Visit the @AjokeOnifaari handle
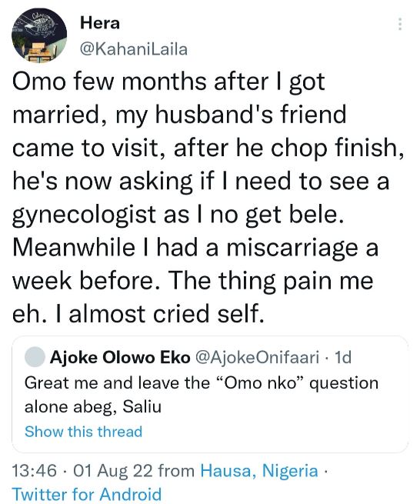 pos(258,357)
